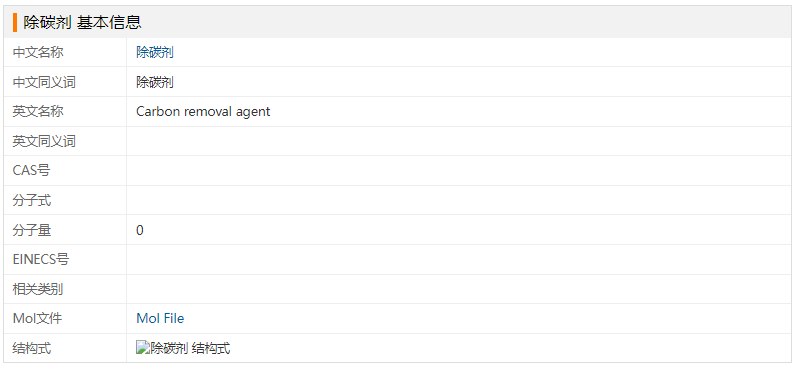Select the 分子式 row label

tap(32, 200)
